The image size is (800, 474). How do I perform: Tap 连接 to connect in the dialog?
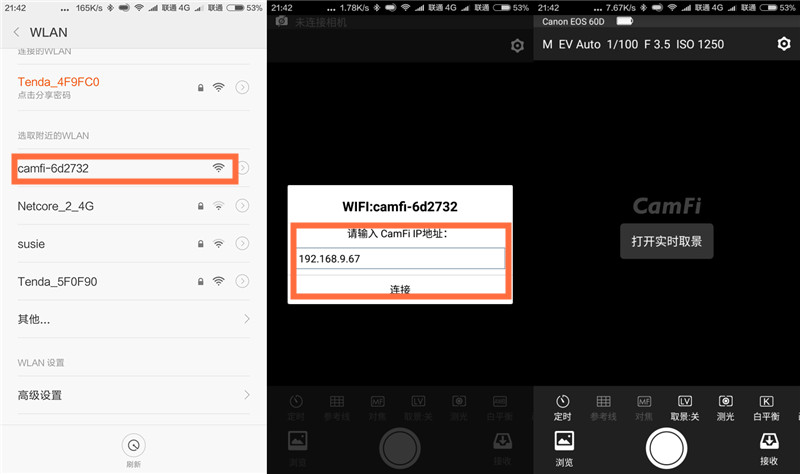(x=400, y=289)
